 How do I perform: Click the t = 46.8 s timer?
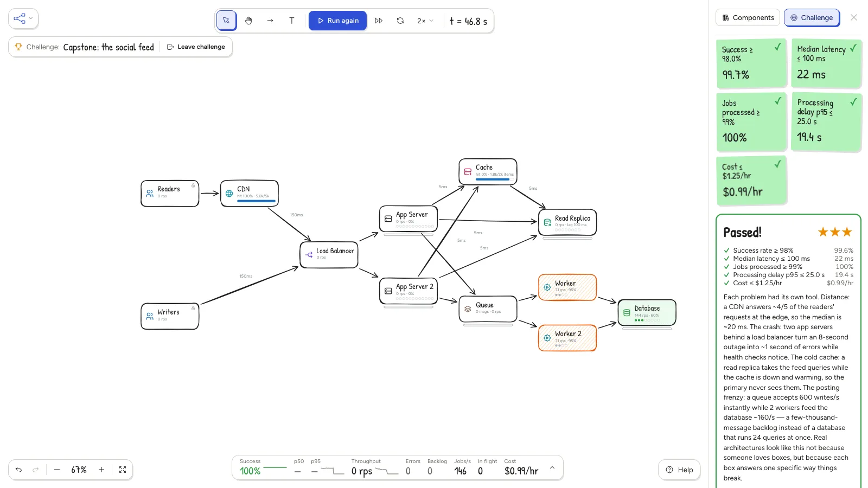click(x=468, y=21)
